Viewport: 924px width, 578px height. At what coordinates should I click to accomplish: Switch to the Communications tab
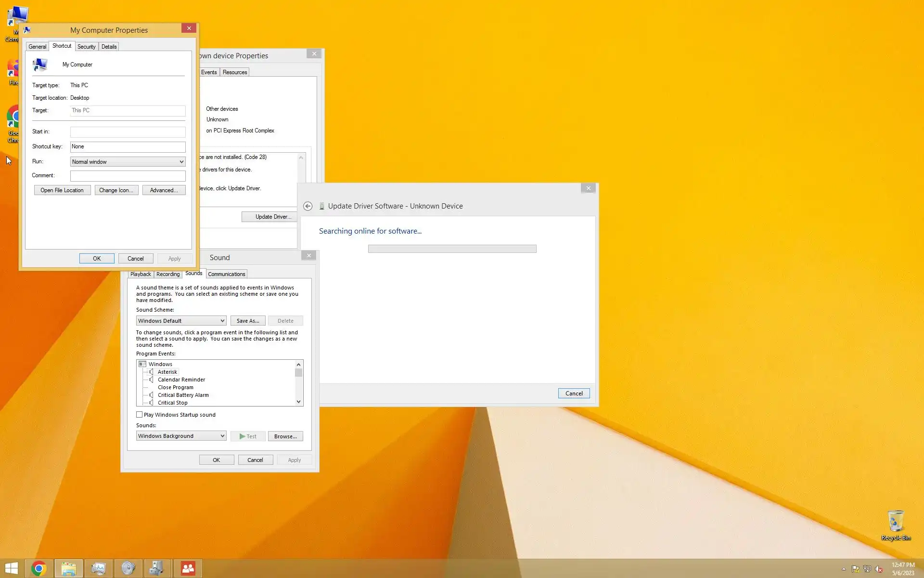coord(226,274)
